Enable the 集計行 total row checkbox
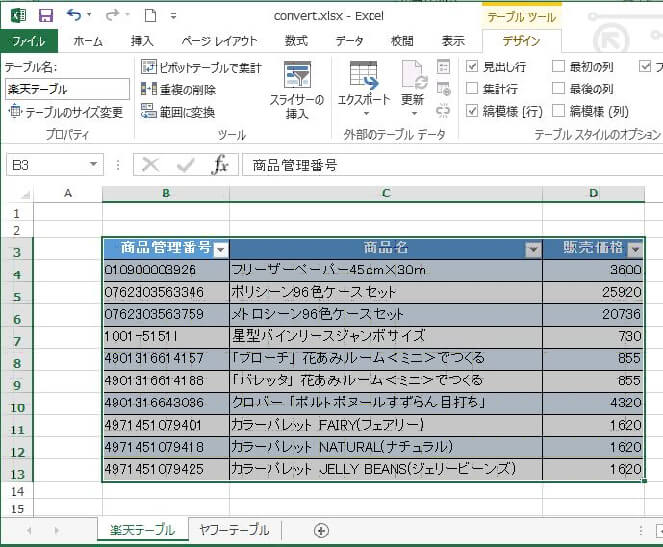This screenshot has height=547, width=663. [x=472, y=89]
